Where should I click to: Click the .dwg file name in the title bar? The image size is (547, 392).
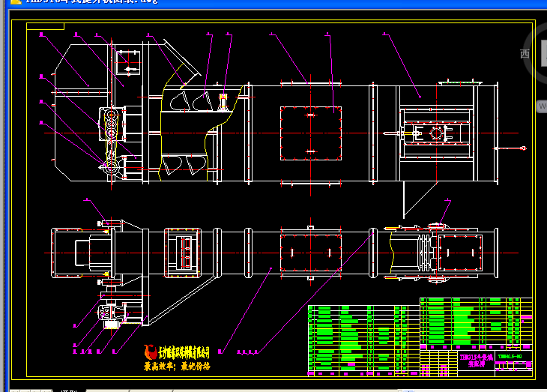click(x=91, y=1)
